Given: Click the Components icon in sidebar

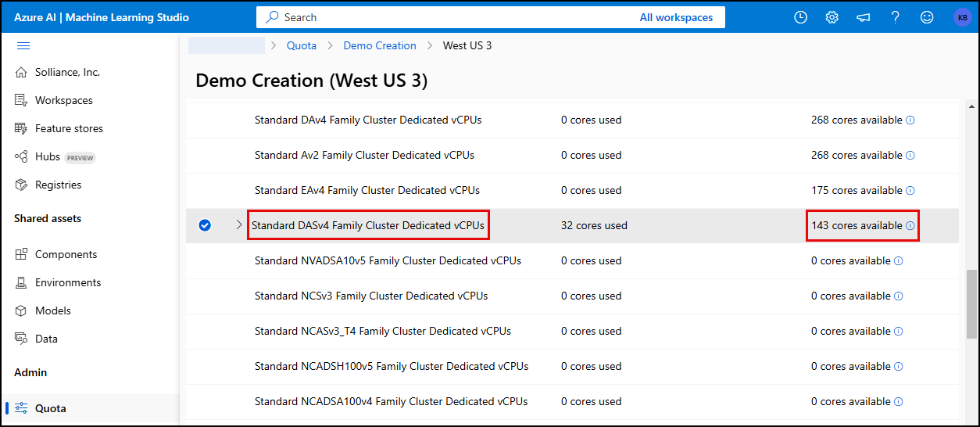Looking at the screenshot, I should (21, 254).
